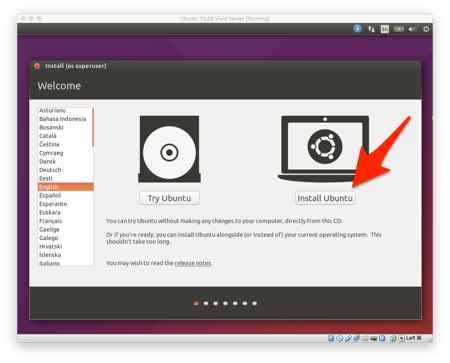
Task: Select Euskara in the language list
Action: coord(65,212)
